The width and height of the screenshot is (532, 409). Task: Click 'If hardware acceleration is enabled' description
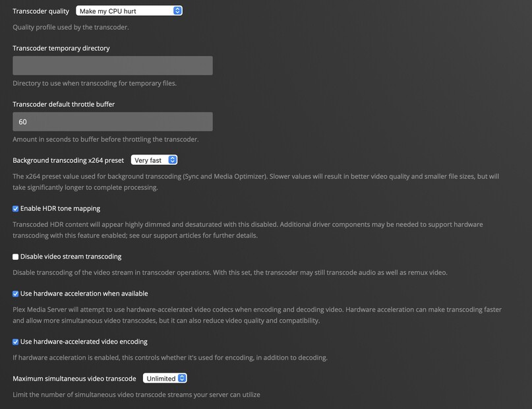[x=170, y=358]
